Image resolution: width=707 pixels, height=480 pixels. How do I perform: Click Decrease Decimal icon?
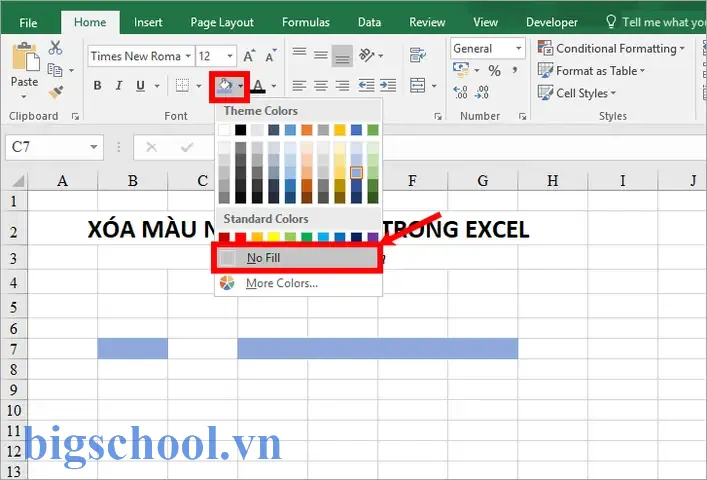[x=482, y=92]
